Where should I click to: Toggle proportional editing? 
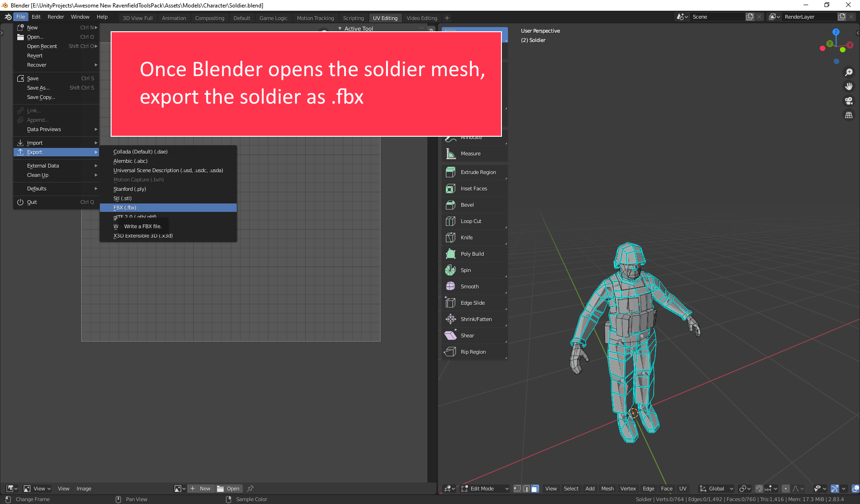(786, 489)
